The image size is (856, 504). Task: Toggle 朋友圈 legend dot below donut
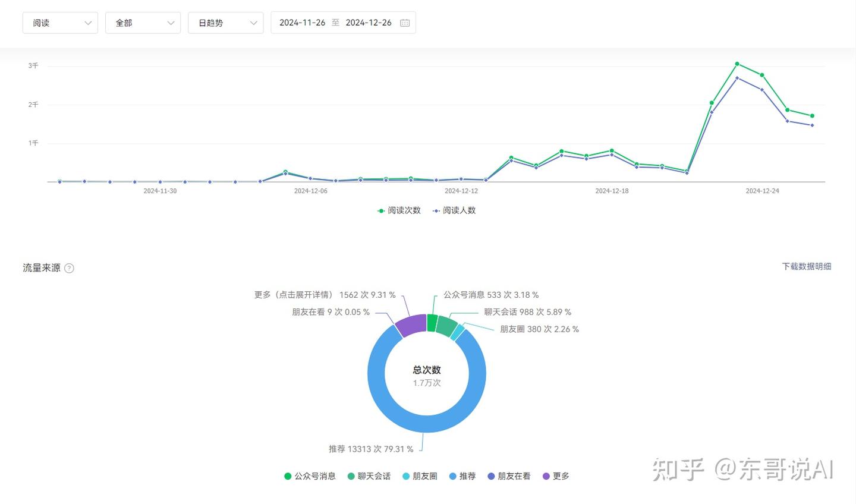406,476
